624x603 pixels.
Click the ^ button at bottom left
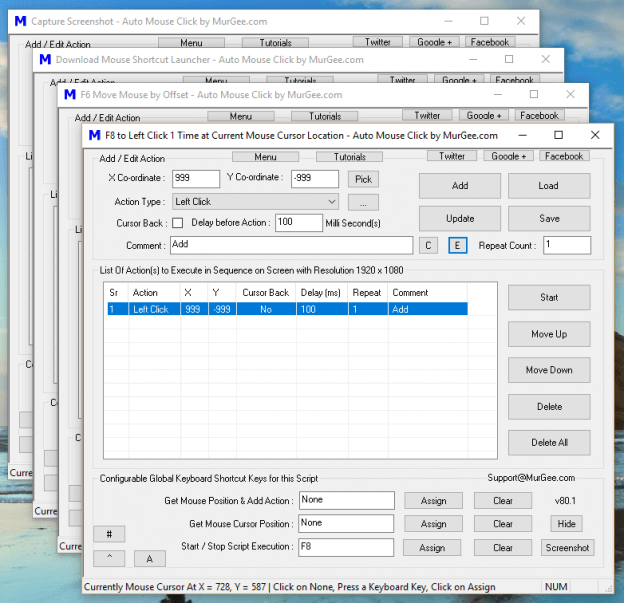(x=109, y=558)
